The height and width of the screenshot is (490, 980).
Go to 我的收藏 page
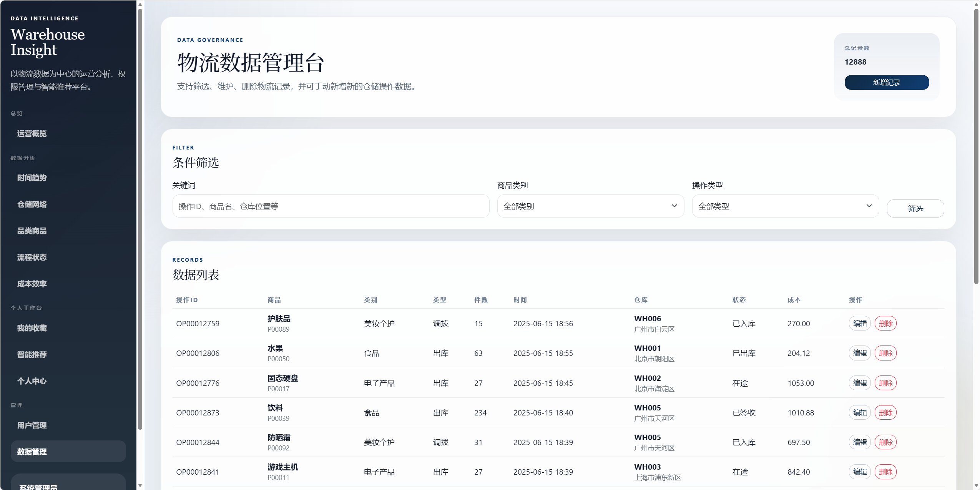[x=32, y=328]
